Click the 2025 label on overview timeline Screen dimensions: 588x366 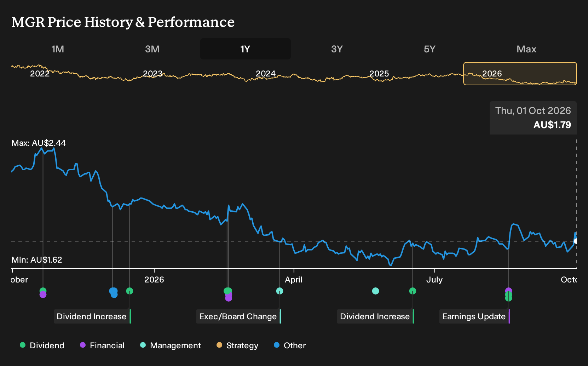pos(379,74)
